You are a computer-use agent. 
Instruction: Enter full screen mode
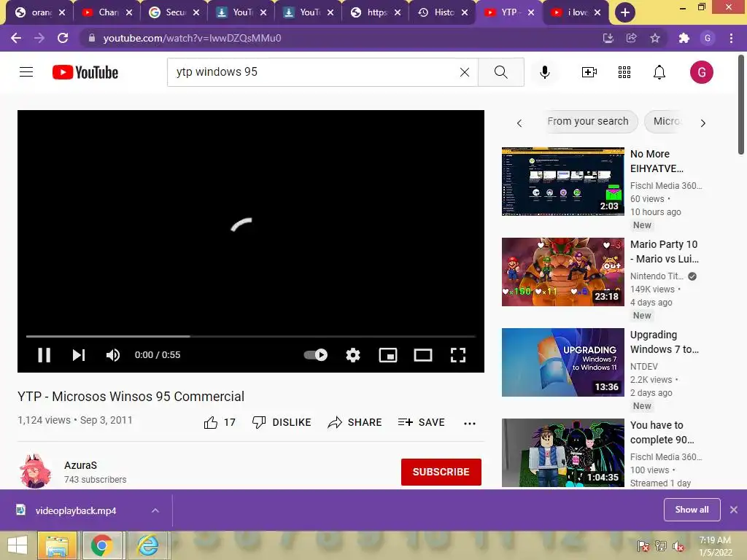coord(458,355)
